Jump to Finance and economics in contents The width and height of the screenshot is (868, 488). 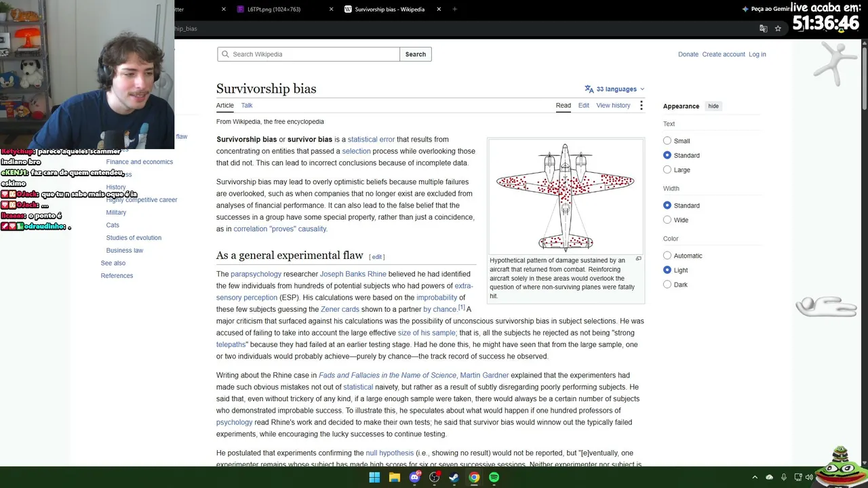[140, 162]
